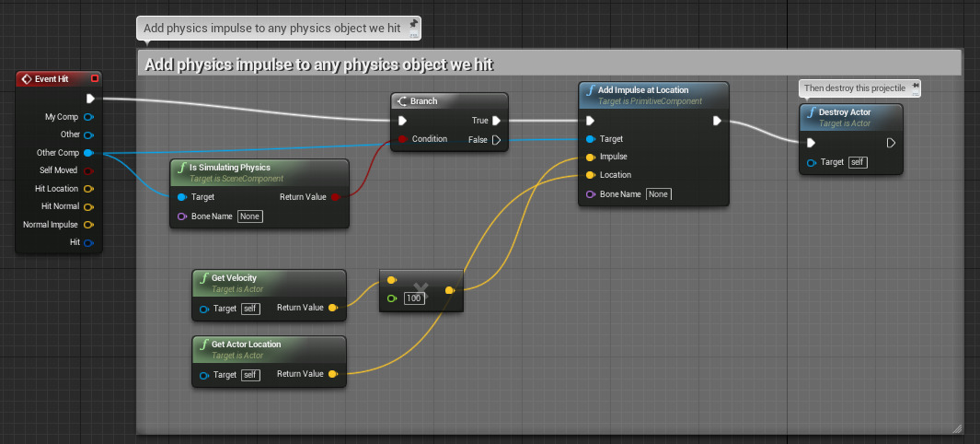
Task: Click Bone Name field on Is Simulating Physics
Action: pos(249,216)
